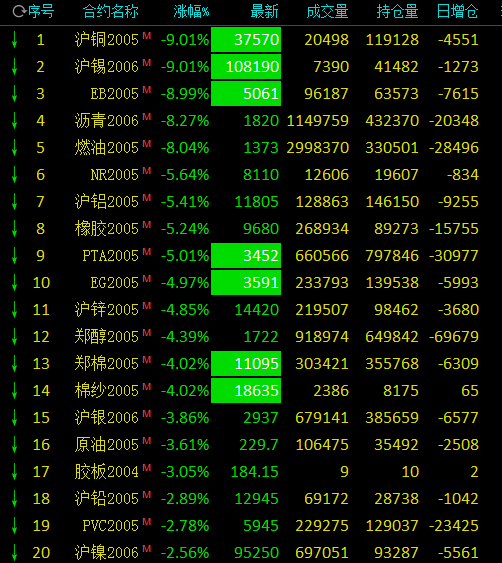Click the red M marker next to NR2005

coord(147,170)
